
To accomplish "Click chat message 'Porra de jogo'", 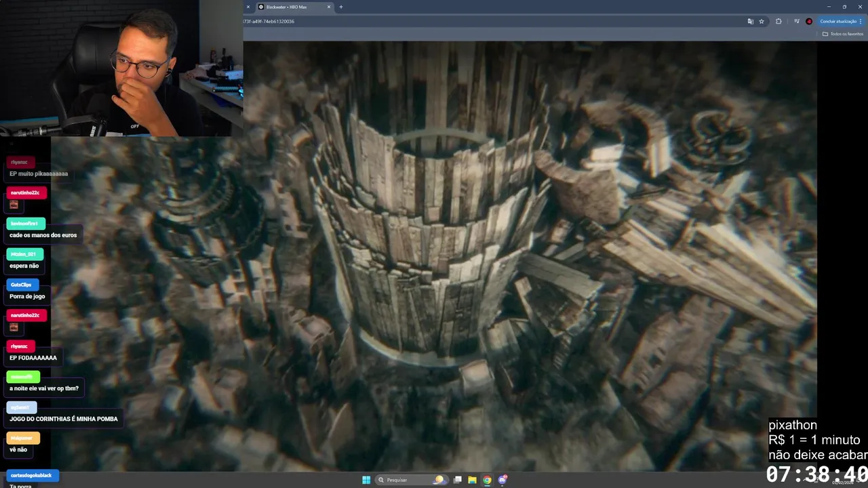I will pyautogui.click(x=27, y=296).
